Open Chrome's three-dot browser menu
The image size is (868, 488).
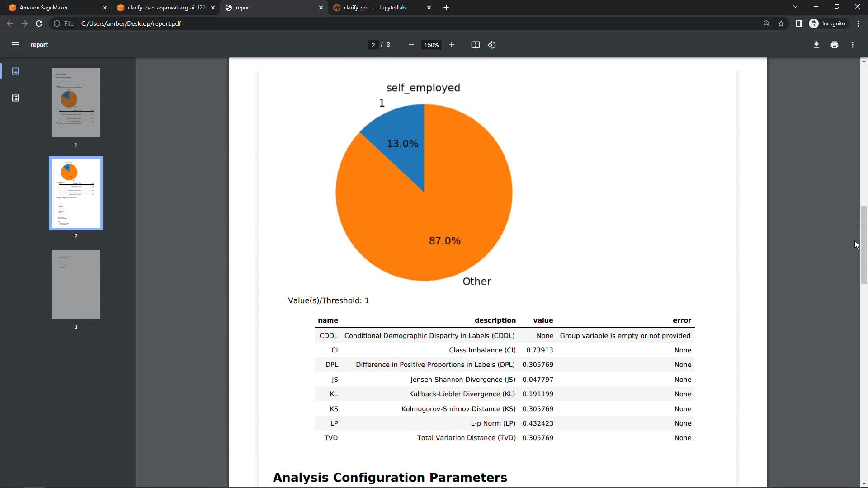point(858,23)
